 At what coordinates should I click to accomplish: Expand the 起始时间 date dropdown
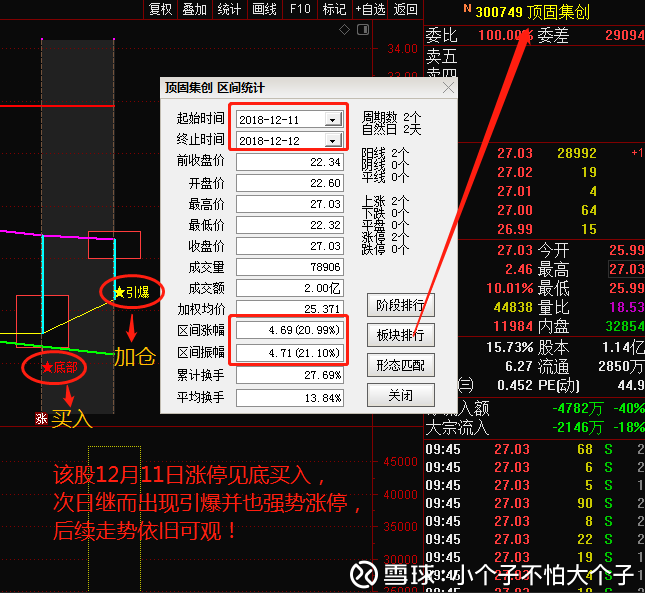coord(333,120)
